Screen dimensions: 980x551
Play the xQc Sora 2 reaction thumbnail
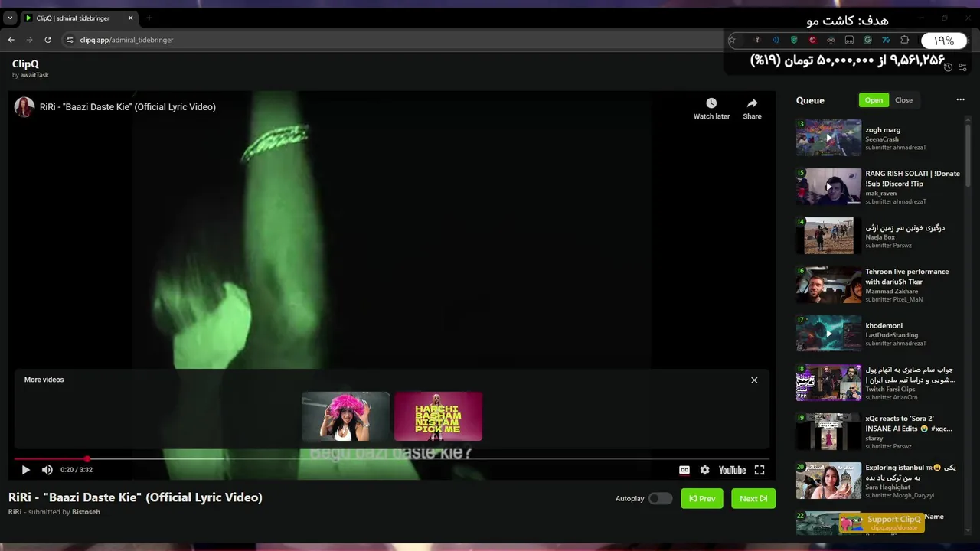click(x=828, y=432)
